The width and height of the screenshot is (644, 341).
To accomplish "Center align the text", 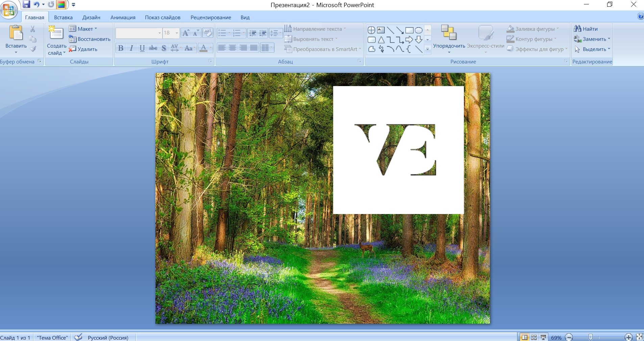I will coord(232,48).
